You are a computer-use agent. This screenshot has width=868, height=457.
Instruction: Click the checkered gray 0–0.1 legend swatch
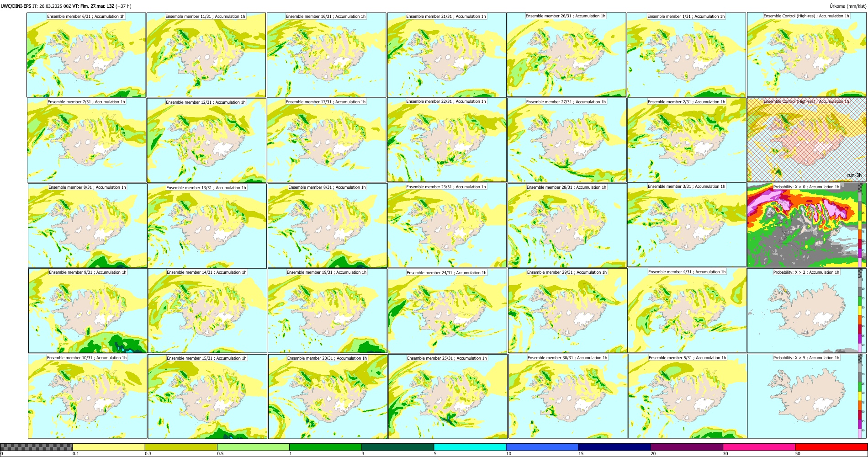[37, 447]
